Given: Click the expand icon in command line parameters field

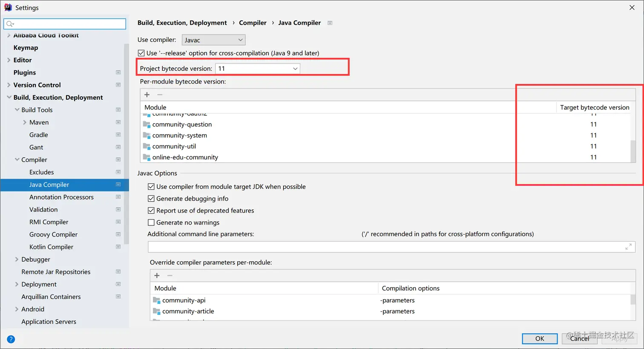Looking at the screenshot, I should point(628,247).
